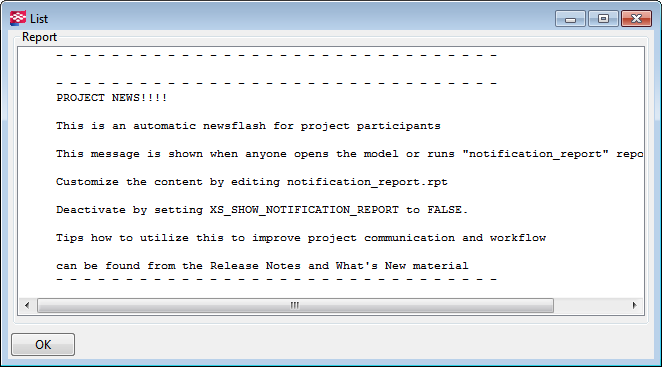This screenshot has width=662, height=367.
Task: Click the "Report" group label
Action: 39,37
